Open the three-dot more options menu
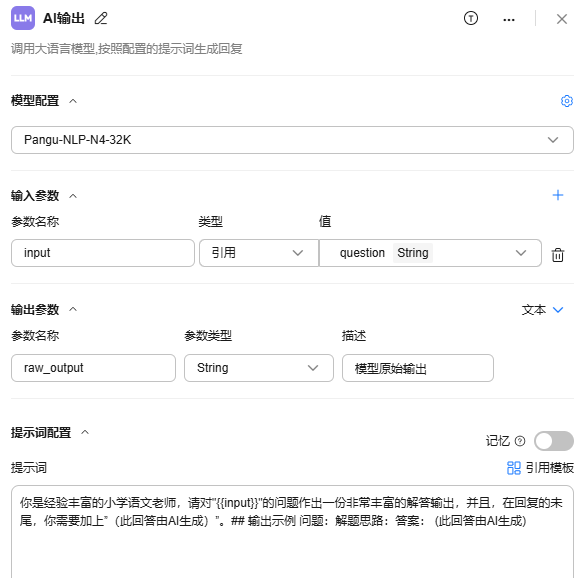 point(509,20)
